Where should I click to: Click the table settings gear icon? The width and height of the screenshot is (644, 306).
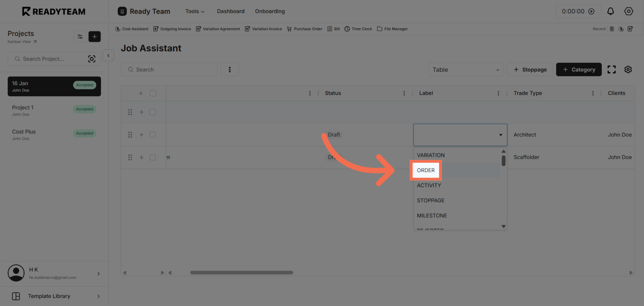click(628, 70)
